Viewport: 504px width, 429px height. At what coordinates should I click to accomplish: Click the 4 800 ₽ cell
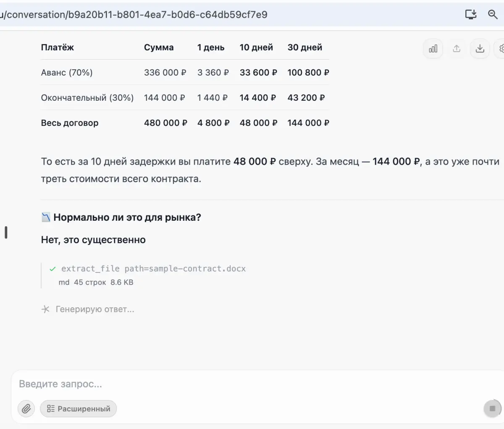pyautogui.click(x=213, y=123)
